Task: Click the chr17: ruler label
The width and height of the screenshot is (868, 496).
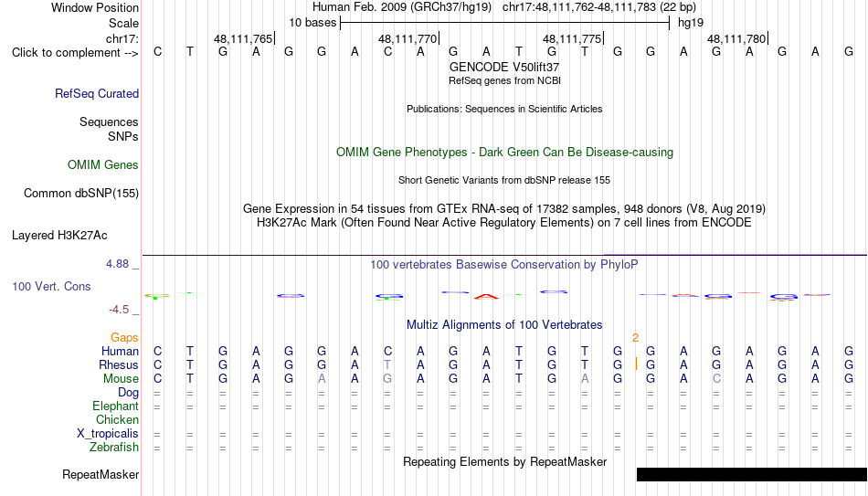Action: click(122, 38)
